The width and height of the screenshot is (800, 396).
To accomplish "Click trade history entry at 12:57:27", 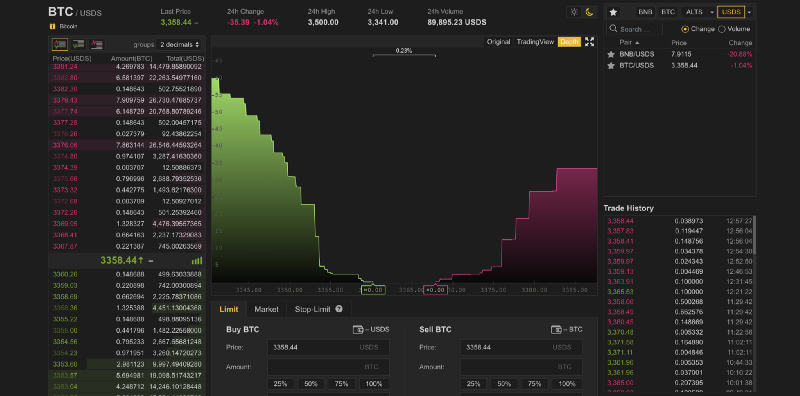I will pos(679,221).
